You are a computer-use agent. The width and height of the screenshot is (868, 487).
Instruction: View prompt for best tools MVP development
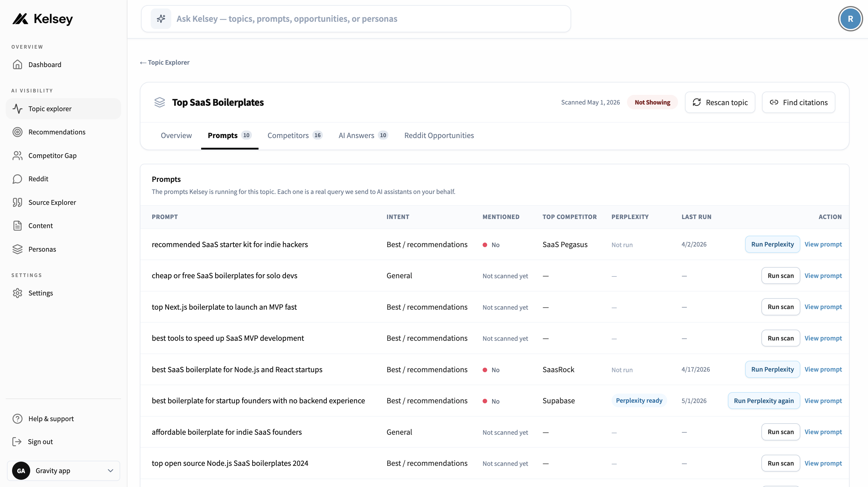tap(823, 338)
